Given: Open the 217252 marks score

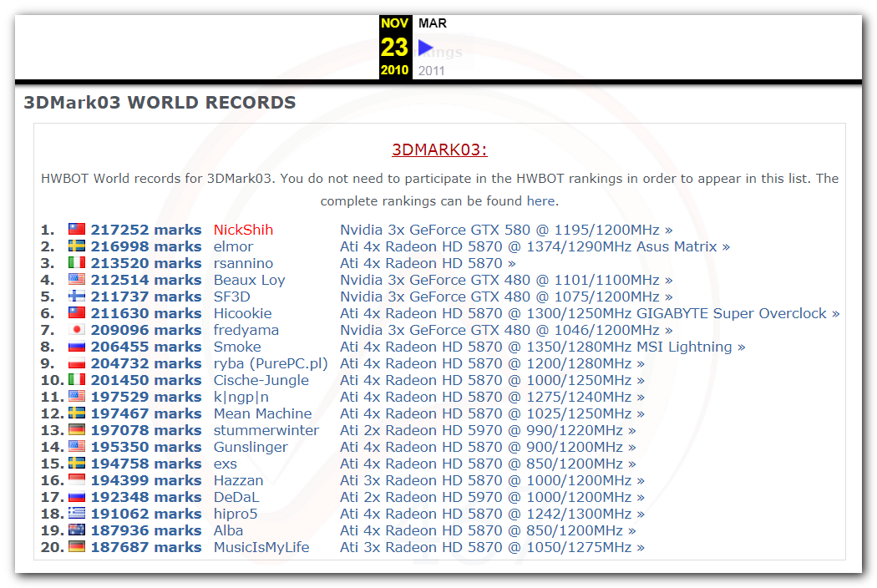Looking at the screenshot, I should [x=146, y=230].
